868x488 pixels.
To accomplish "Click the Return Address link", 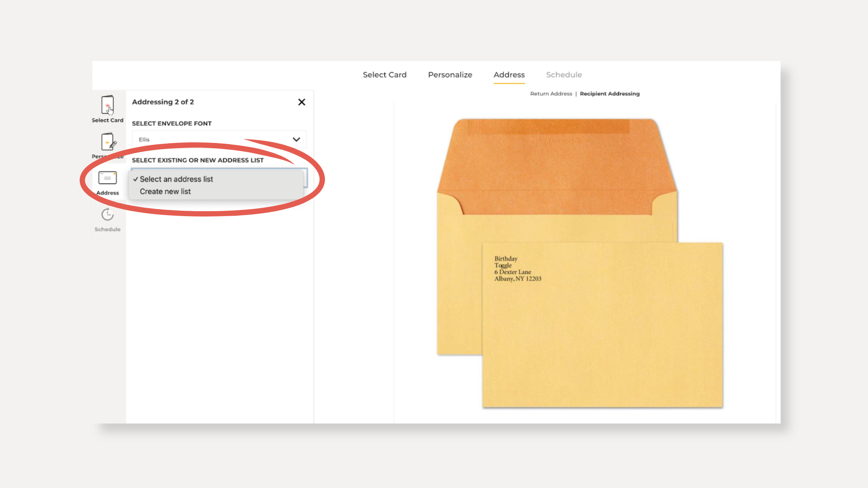I will pos(551,94).
